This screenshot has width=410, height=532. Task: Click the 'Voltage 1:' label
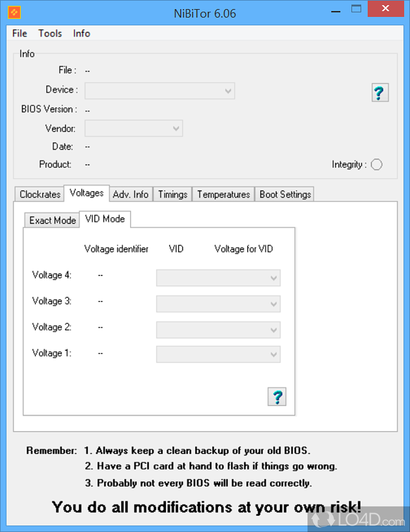(52, 353)
